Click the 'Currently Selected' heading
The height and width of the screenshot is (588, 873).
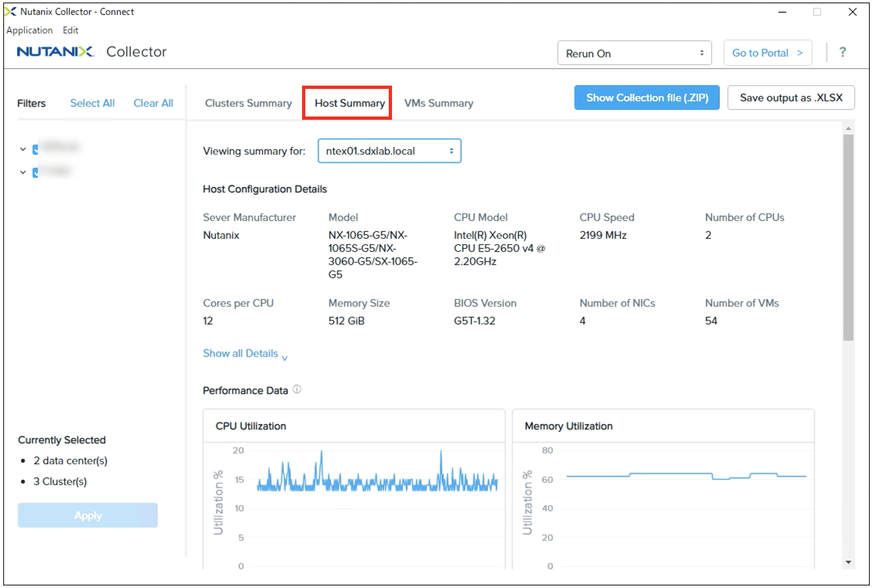coord(62,440)
